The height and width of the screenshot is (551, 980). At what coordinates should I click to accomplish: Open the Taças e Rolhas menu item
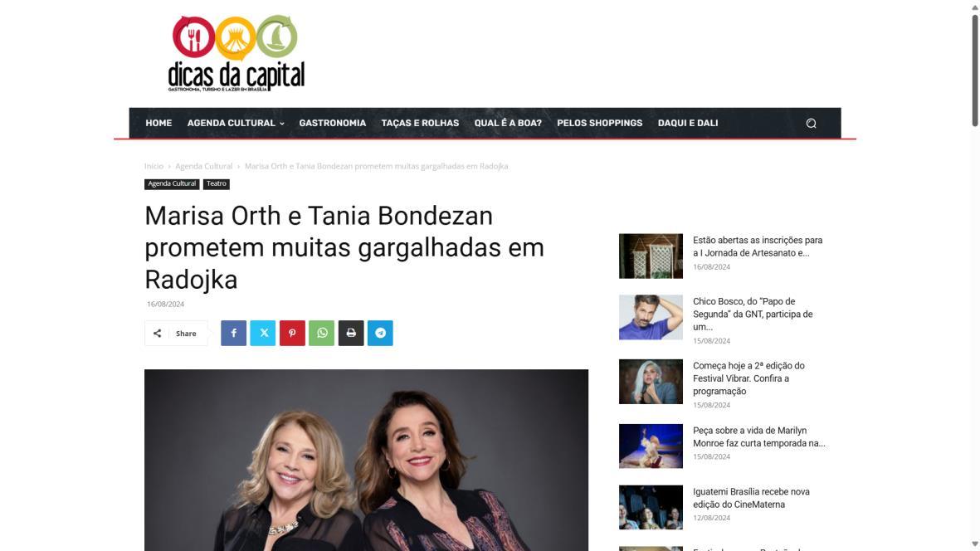pyautogui.click(x=420, y=123)
